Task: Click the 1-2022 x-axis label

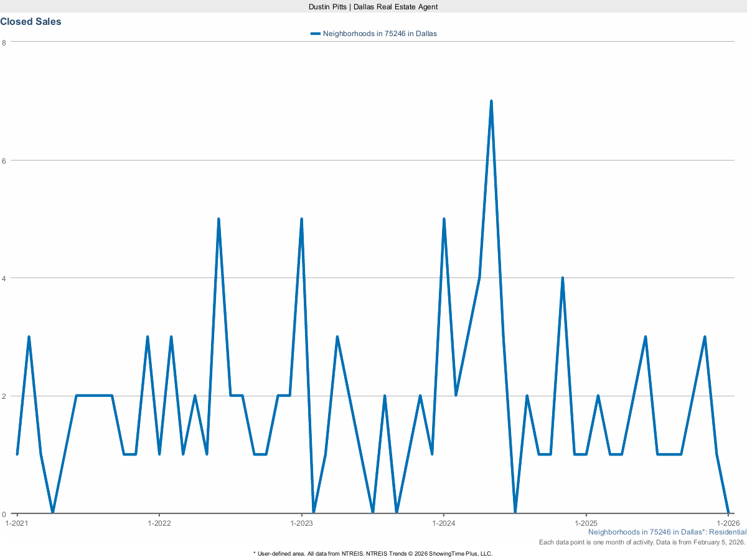Action: (159, 523)
